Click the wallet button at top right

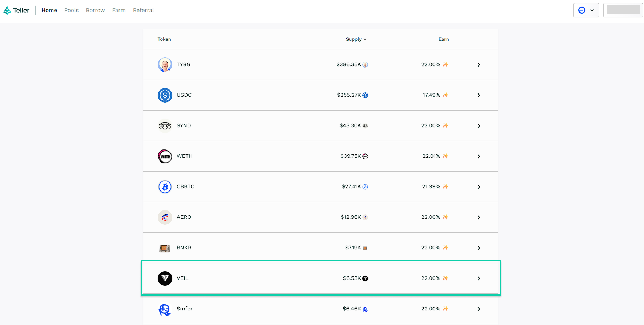(x=623, y=10)
